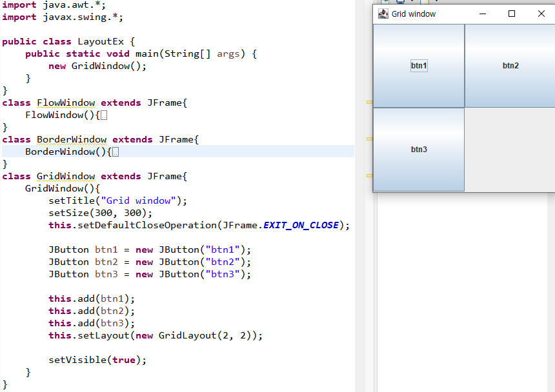Screen dimensions: 555x392
Task: Click overview ruler warning marker beside GridWindow class
Action: [x=369, y=175]
